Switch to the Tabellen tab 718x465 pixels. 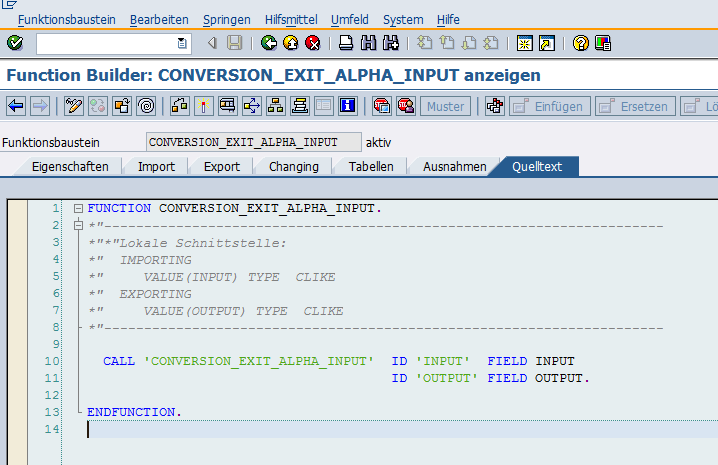pos(371,166)
